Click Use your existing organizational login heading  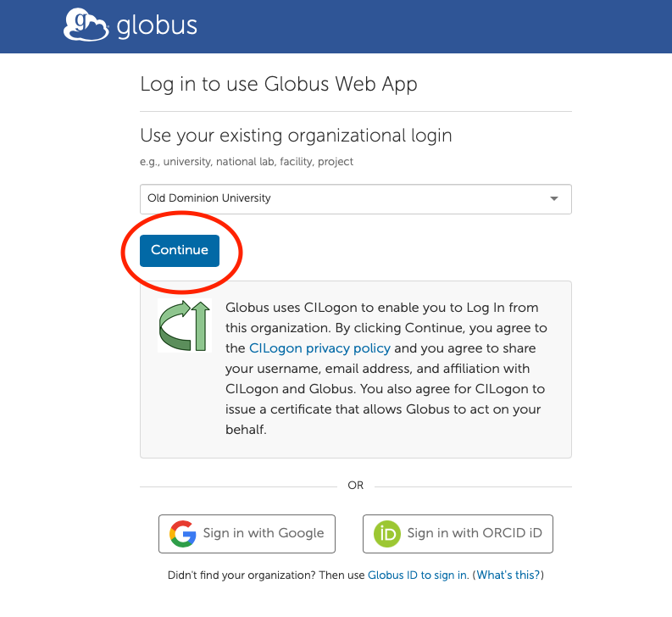click(x=296, y=136)
